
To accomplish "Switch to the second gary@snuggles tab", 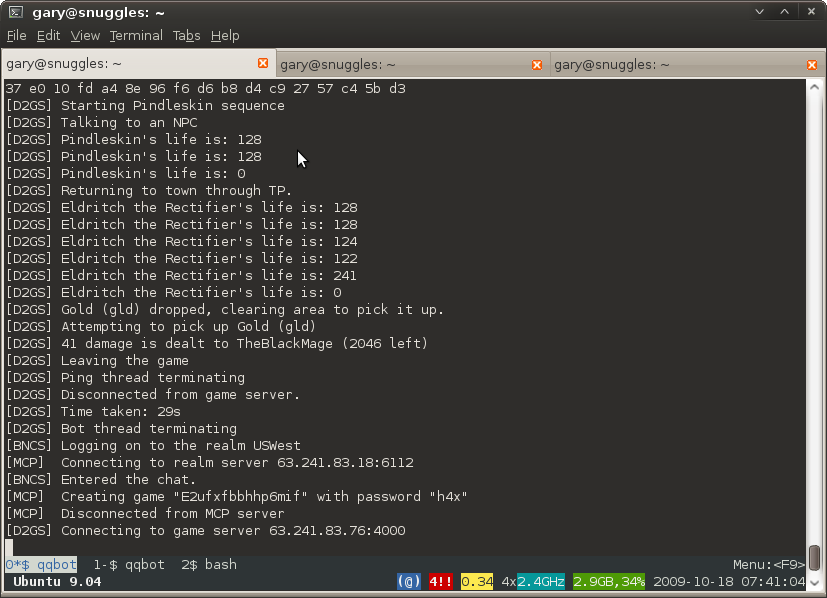I will tap(400, 64).
